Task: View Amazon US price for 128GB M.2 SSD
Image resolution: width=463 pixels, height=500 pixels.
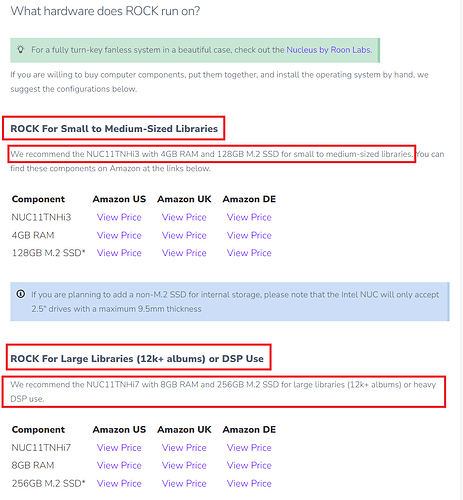Action: (119, 253)
